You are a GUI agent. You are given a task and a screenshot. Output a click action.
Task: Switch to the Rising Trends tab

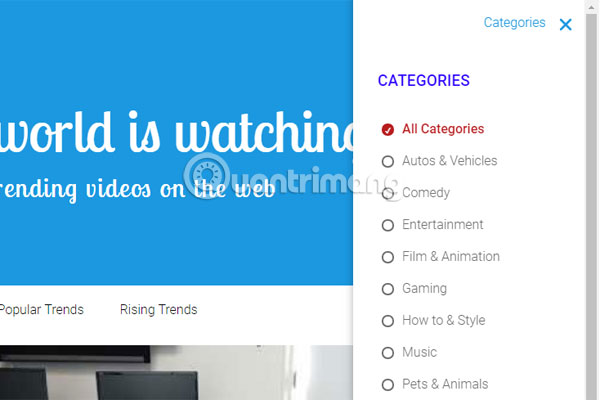(158, 309)
